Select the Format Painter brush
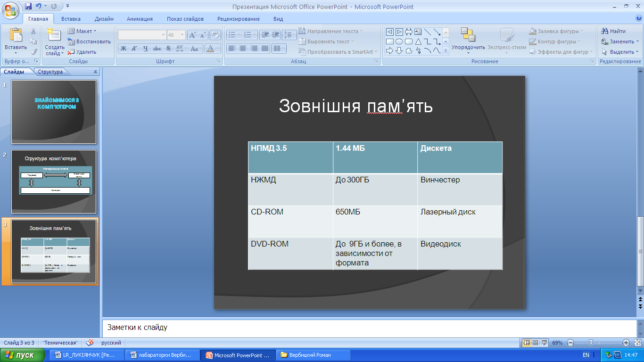The width and height of the screenshot is (644, 362). 33,52
